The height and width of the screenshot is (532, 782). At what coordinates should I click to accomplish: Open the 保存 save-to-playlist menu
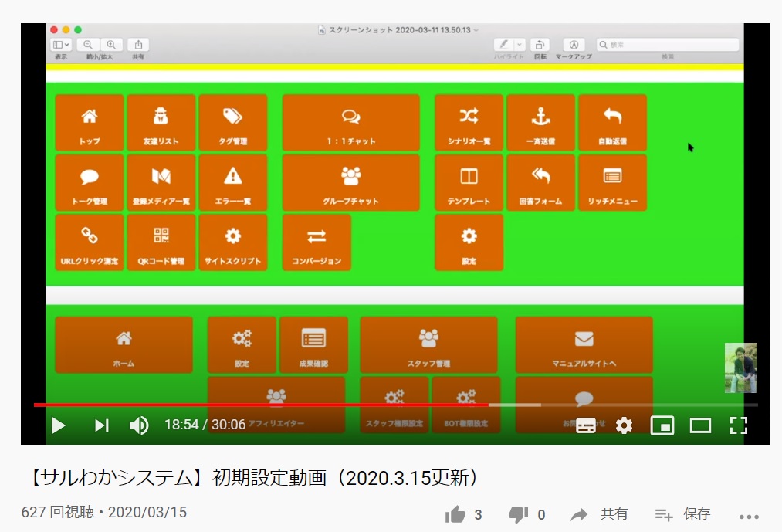tap(682, 514)
